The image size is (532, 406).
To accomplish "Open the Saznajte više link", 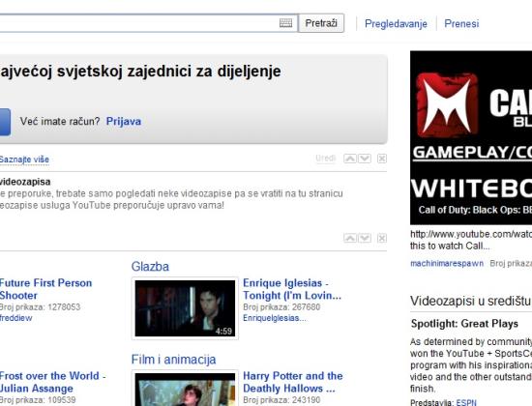I will (24, 159).
